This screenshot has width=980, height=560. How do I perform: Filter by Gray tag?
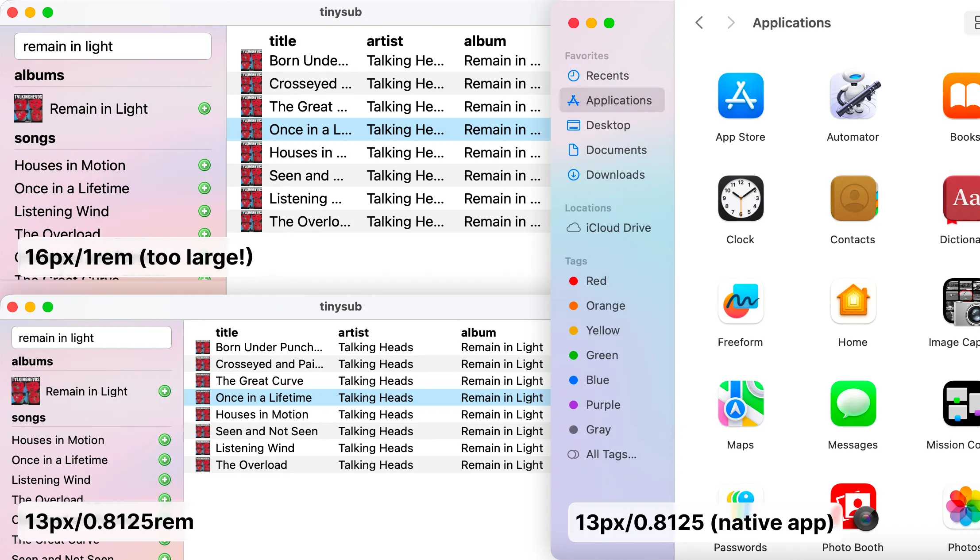[612, 430]
